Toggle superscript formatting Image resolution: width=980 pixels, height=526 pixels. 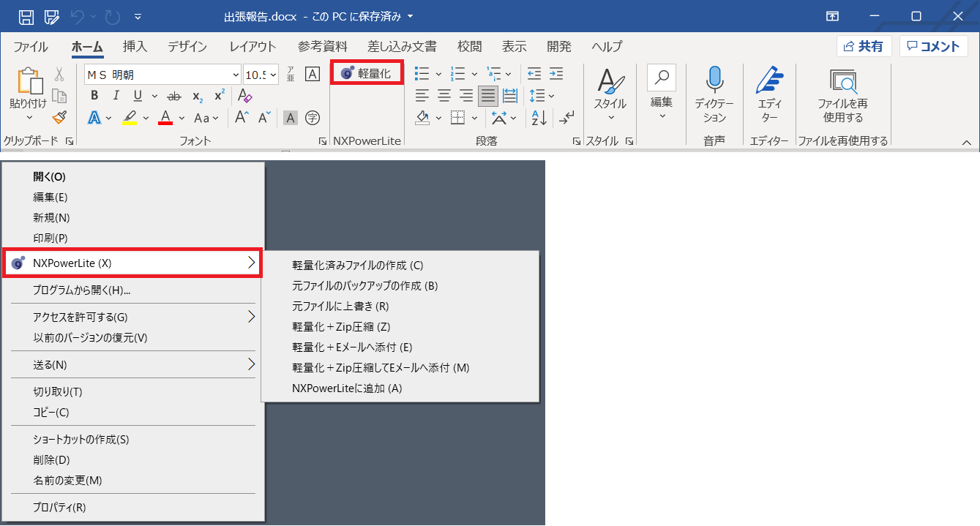pyautogui.click(x=220, y=96)
